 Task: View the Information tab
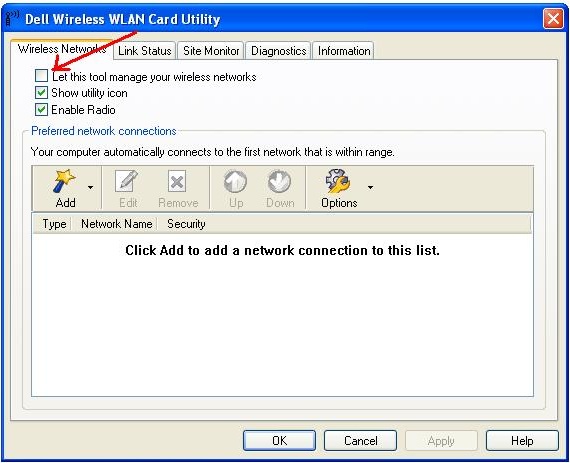coord(344,51)
